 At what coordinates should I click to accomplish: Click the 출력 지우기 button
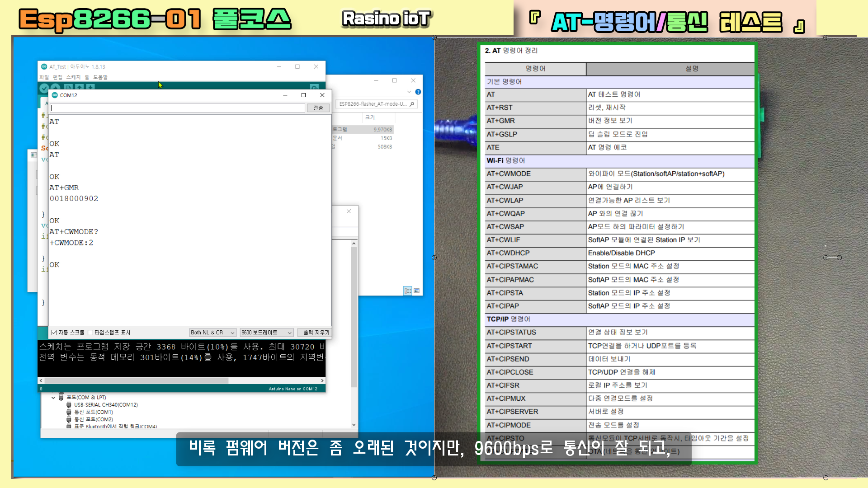tap(316, 333)
